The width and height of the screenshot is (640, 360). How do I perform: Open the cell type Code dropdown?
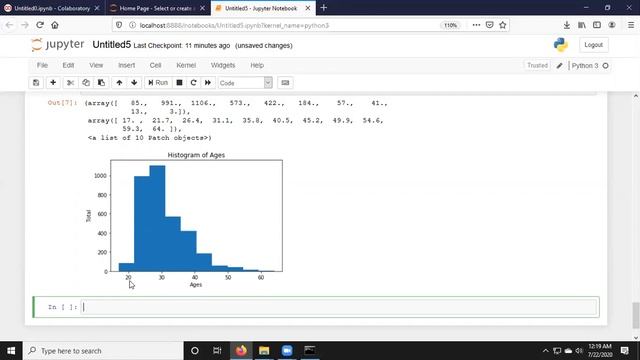coord(245,83)
